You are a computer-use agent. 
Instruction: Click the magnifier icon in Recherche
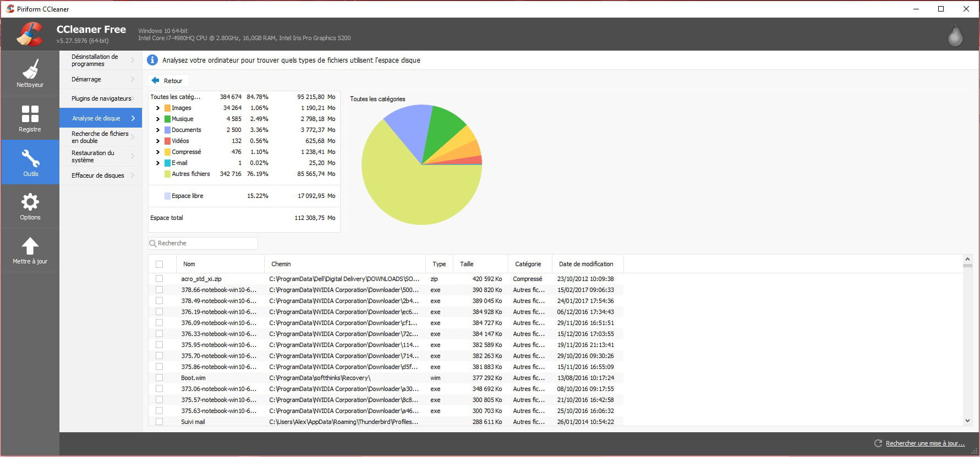[153, 243]
